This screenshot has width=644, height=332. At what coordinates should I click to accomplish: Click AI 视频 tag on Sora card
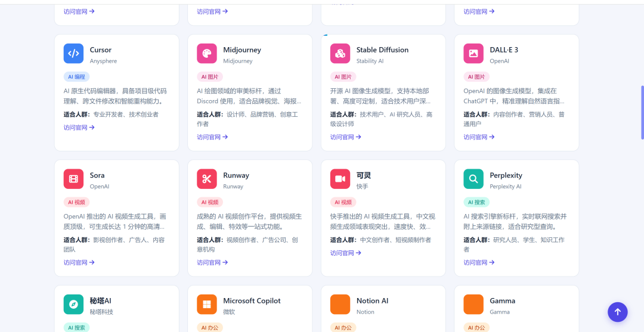(76, 202)
